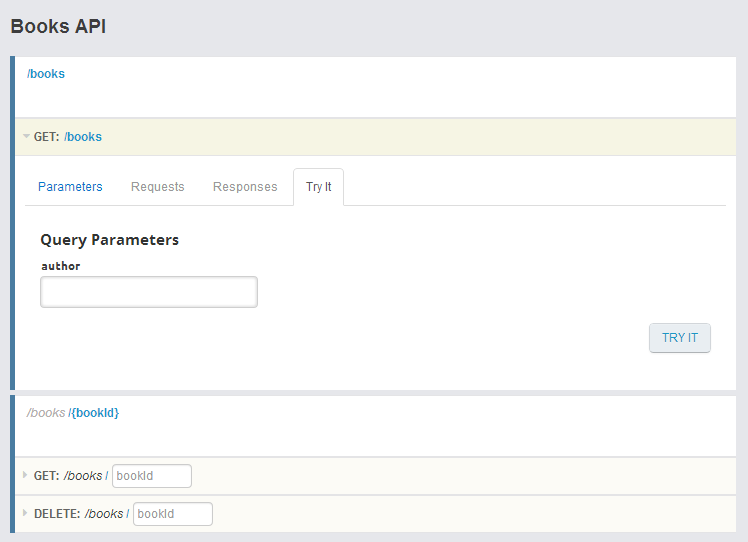
Task: Open the {bookId} resource link
Action: 94,413
